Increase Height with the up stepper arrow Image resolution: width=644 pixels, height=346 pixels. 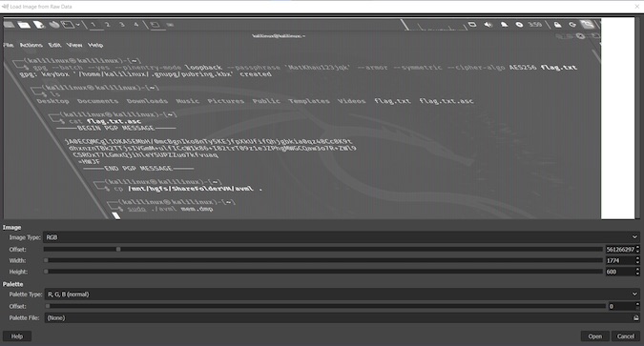pyautogui.click(x=637, y=269)
